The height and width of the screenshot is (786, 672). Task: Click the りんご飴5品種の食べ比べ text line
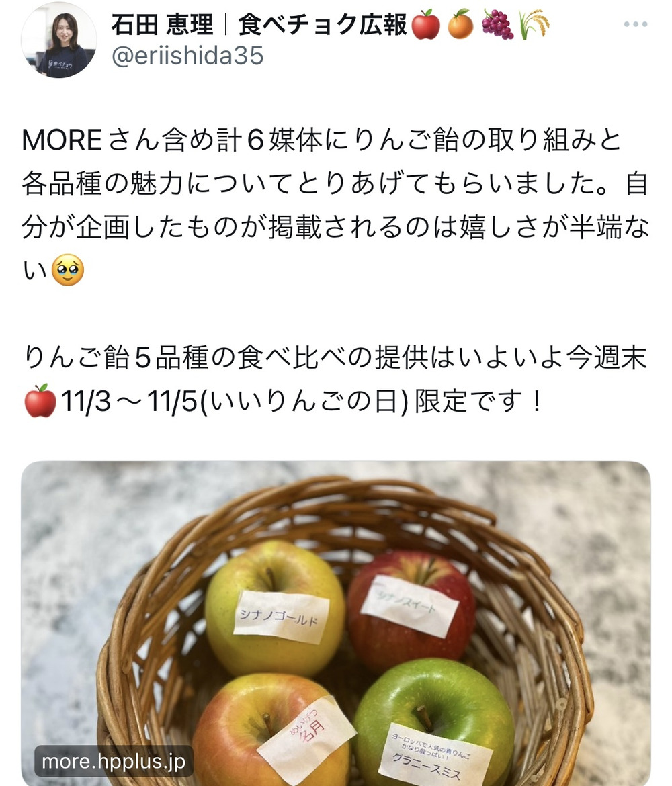335,357
